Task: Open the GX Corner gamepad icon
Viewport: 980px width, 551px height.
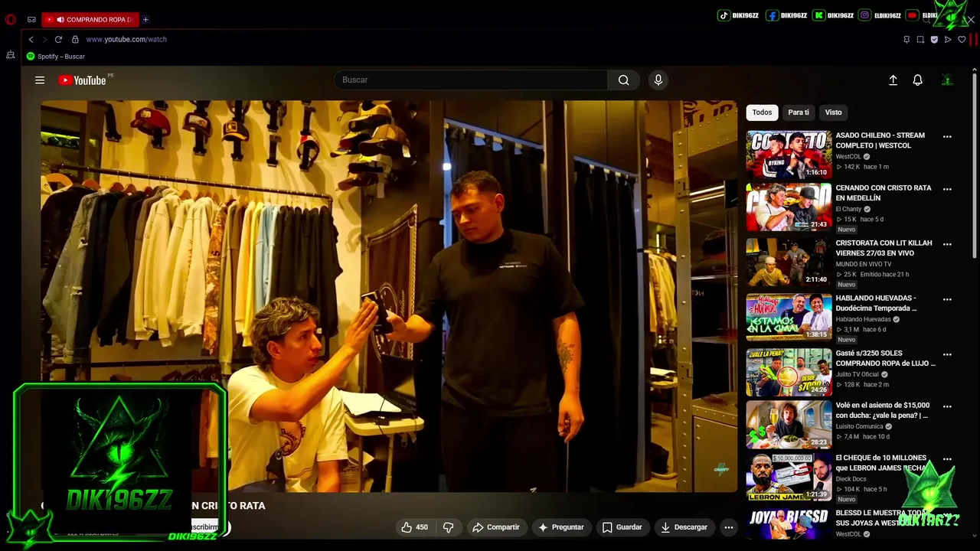Action: pos(31,20)
